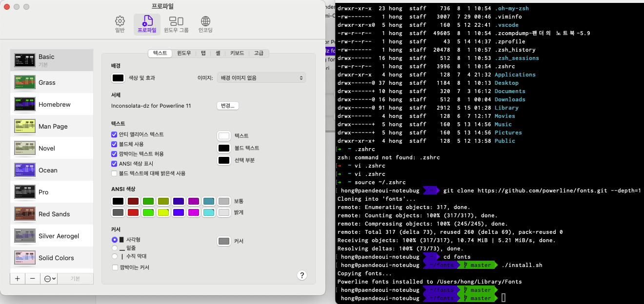The height and width of the screenshot is (304, 644).
Task: Select the Homebrew profile
Action: tap(52, 104)
